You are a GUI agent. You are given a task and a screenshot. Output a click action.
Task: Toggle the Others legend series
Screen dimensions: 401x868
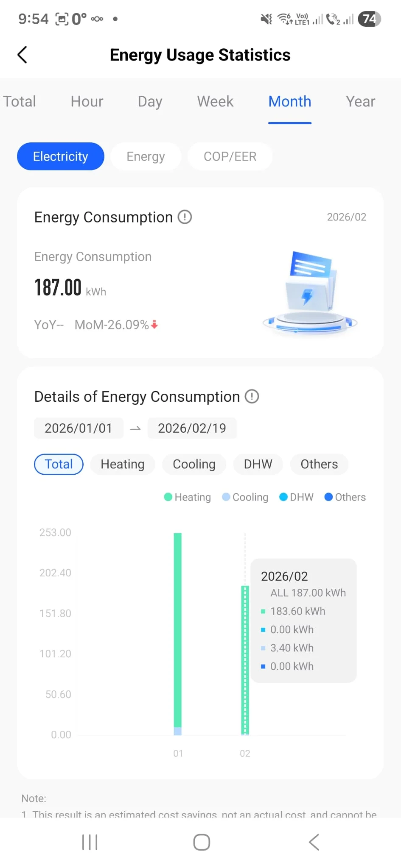click(345, 497)
